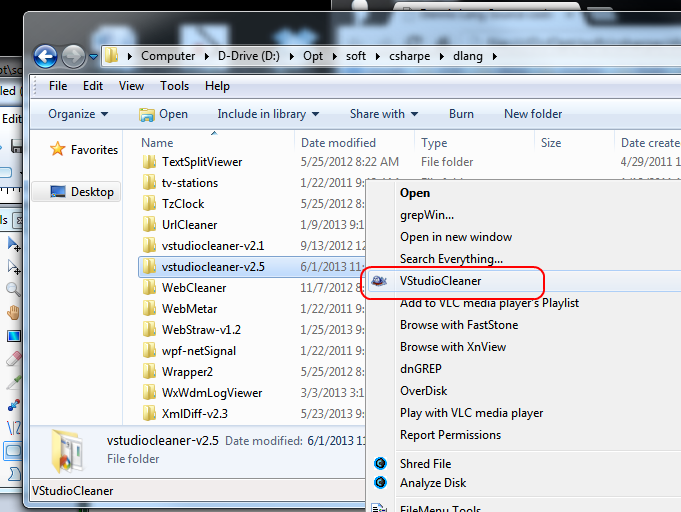Select the WebCleaner folder icon
This screenshot has height=512, width=681.
click(x=149, y=287)
